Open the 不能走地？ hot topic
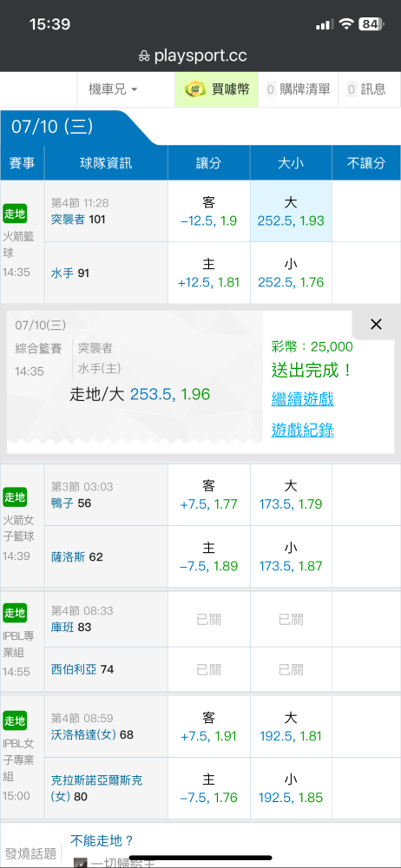Viewport: 401px width, 868px height. tap(102, 841)
